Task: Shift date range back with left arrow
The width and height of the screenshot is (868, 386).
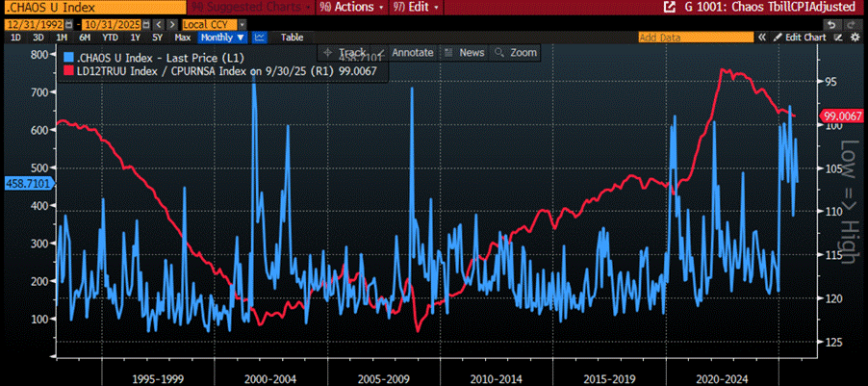Action: pos(159,25)
